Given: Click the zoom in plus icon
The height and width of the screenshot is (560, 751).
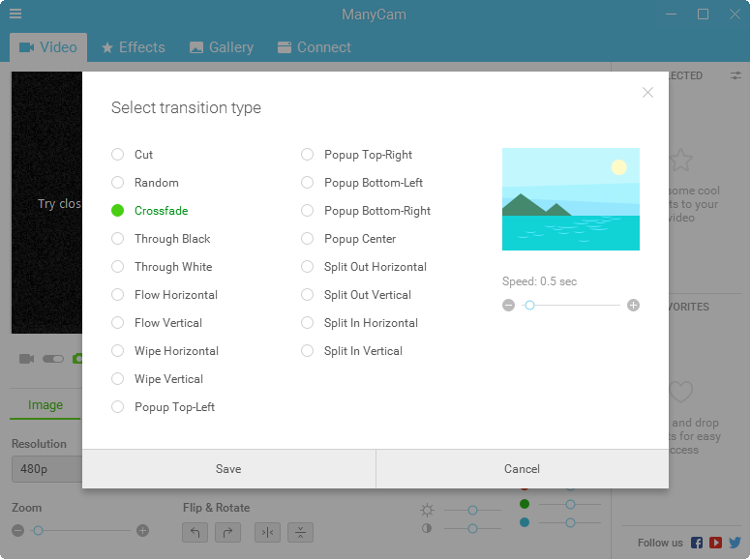Looking at the screenshot, I should [142, 530].
